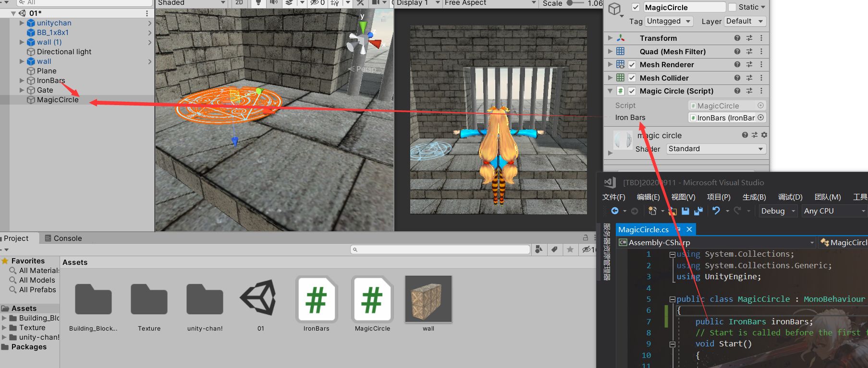Image resolution: width=868 pixels, height=368 pixels.
Task: Open Transform component help icon
Action: [737, 38]
